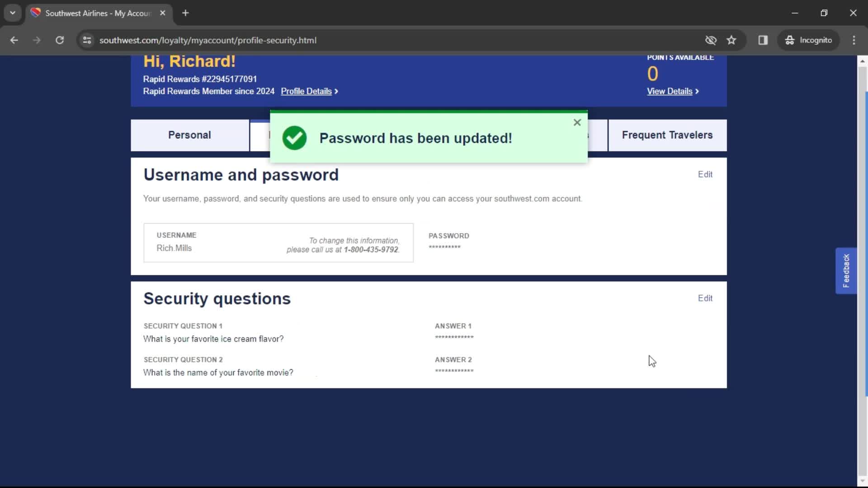868x488 pixels.
Task: Click the bookmark/favorite star icon
Action: click(733, 40)
